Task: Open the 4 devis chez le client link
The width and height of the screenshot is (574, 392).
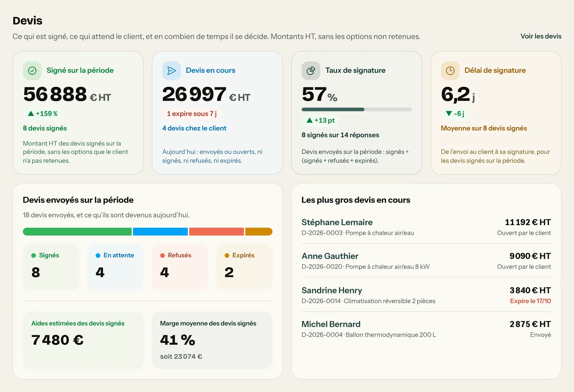Action: click(x=194, y=128)
